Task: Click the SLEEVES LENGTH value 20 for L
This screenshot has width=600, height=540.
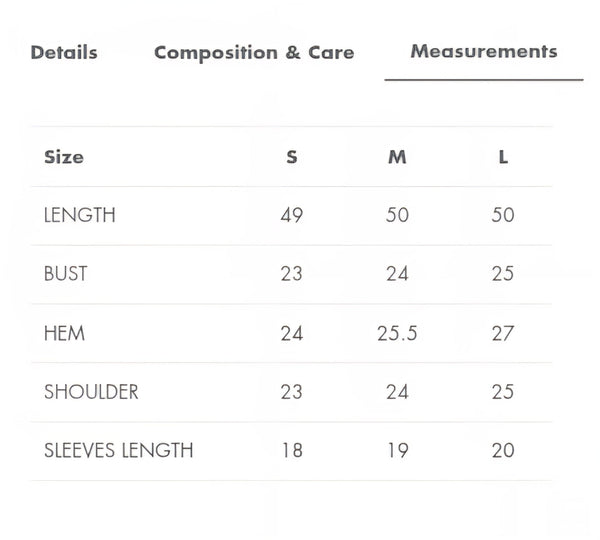Action: click(x=503, y=450)
